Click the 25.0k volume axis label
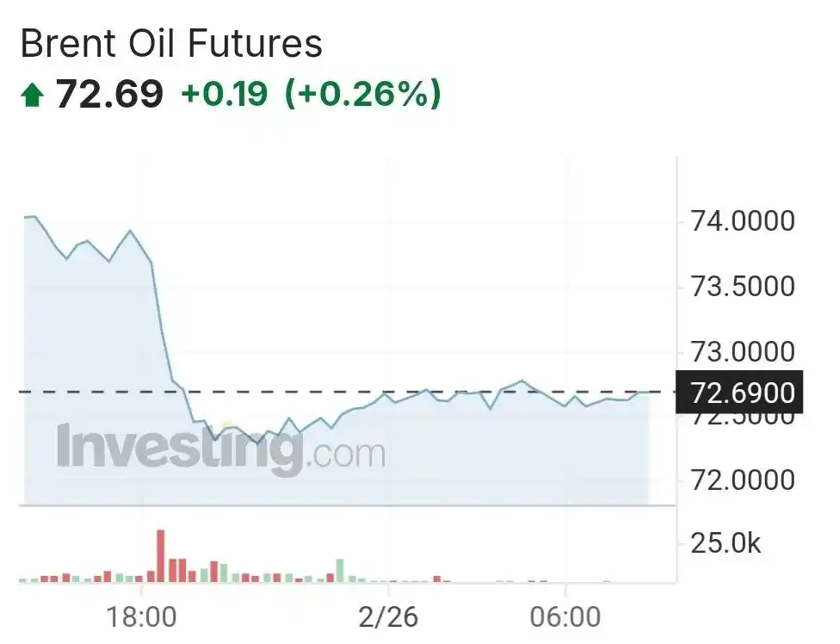The image size is (840, 644). (x=726, y=543)
